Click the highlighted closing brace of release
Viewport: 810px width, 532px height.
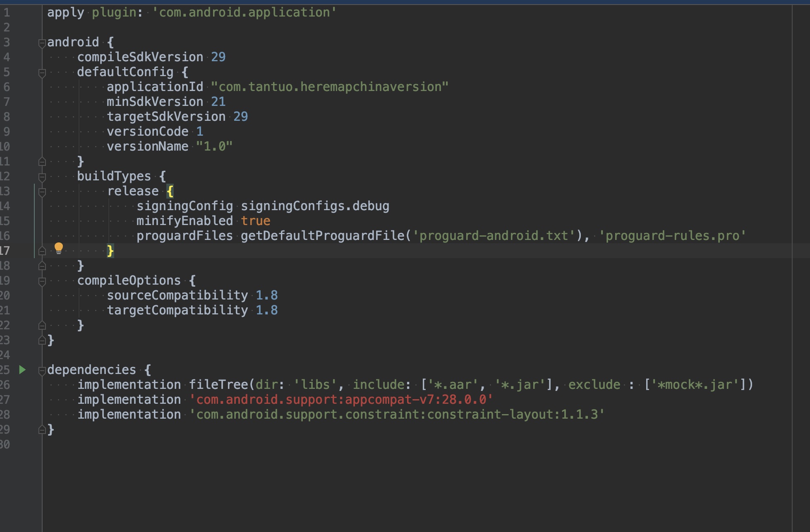tap(110, 251)
